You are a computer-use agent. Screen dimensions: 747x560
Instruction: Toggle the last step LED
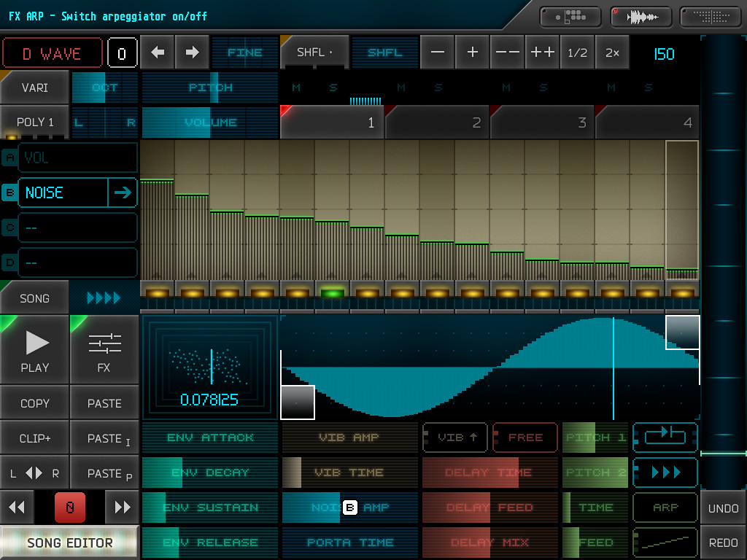[x=683, y=292]
